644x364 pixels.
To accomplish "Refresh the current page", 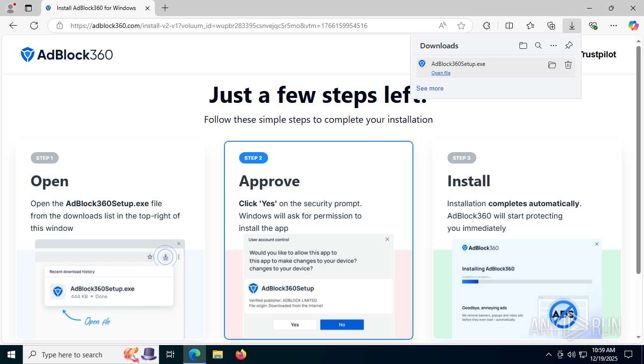I will click(34, 26).
